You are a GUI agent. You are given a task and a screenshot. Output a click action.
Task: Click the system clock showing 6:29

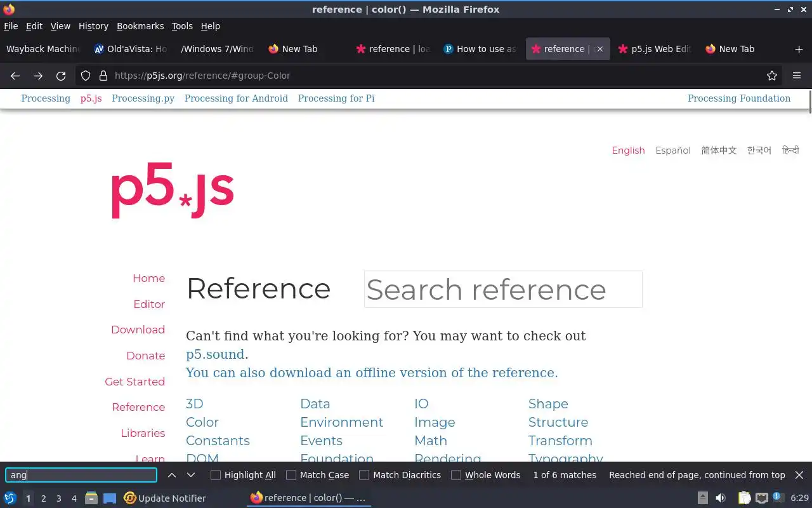tap(799, 498)
